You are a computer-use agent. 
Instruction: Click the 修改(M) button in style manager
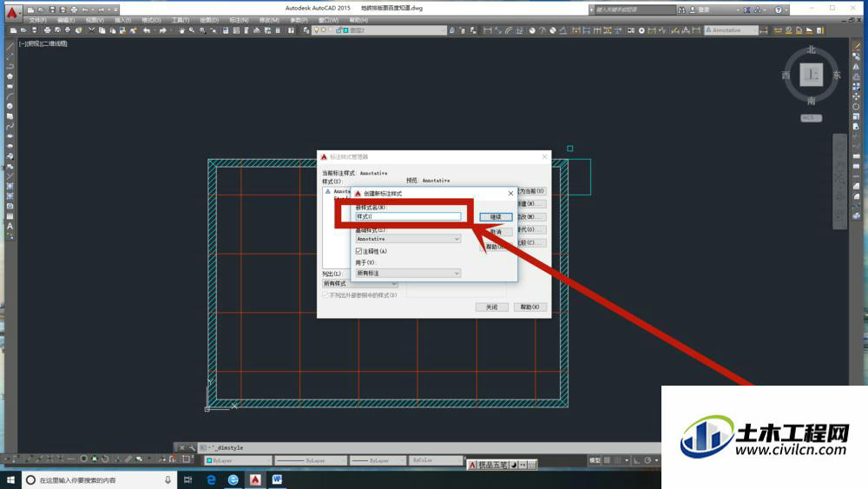tap(531, 217)
